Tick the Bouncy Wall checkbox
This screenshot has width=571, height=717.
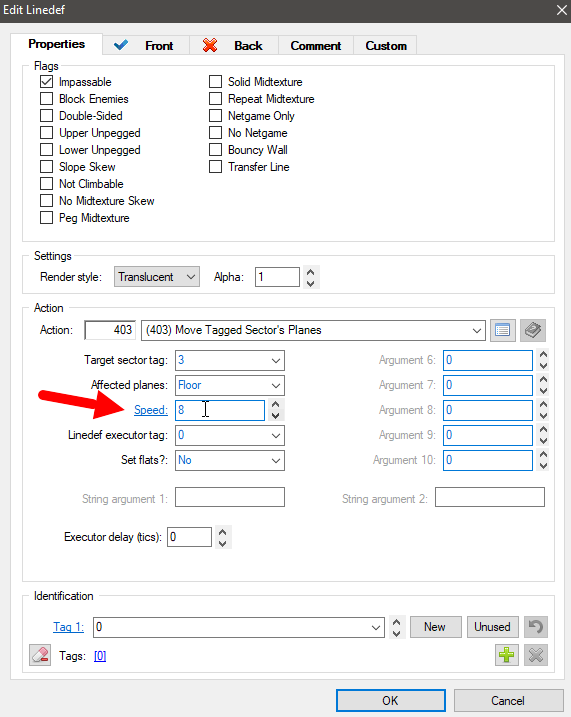pos(215,150)
